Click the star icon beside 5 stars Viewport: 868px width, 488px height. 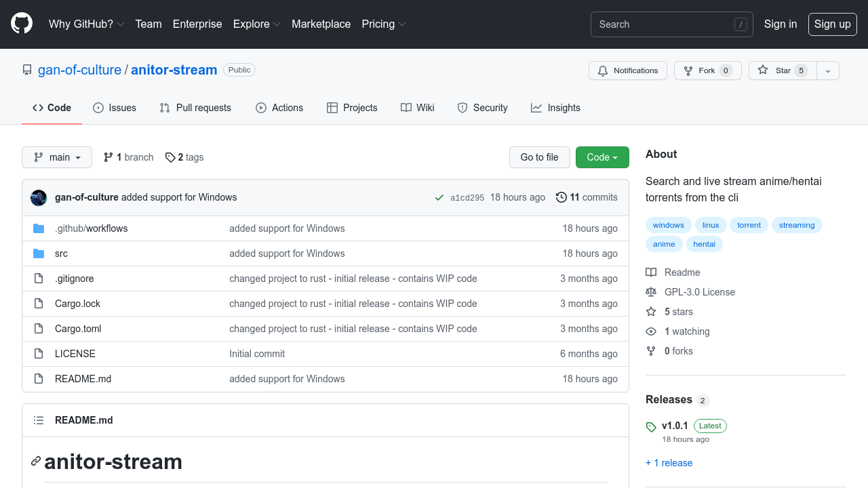[651, 312]
